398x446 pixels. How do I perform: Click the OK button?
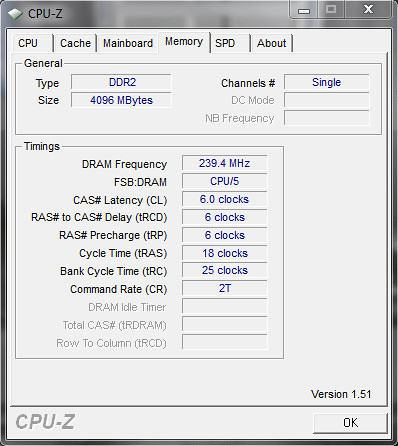350,423
